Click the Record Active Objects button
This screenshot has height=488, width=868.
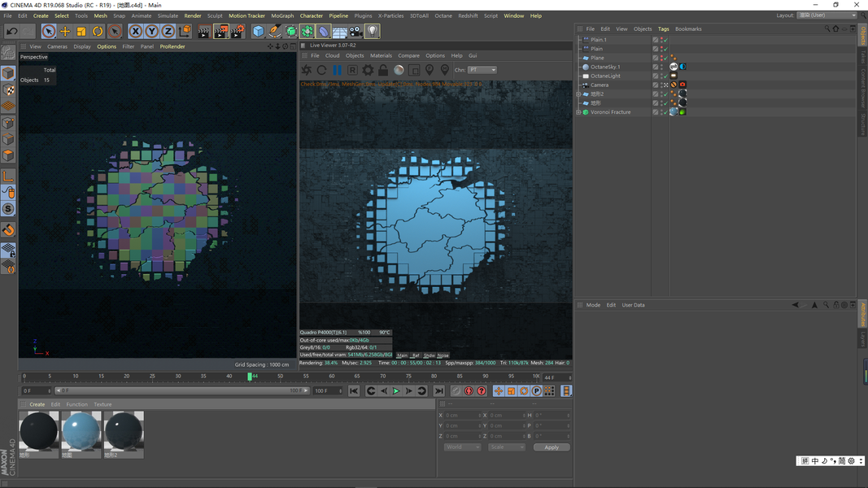coord(456,391)
